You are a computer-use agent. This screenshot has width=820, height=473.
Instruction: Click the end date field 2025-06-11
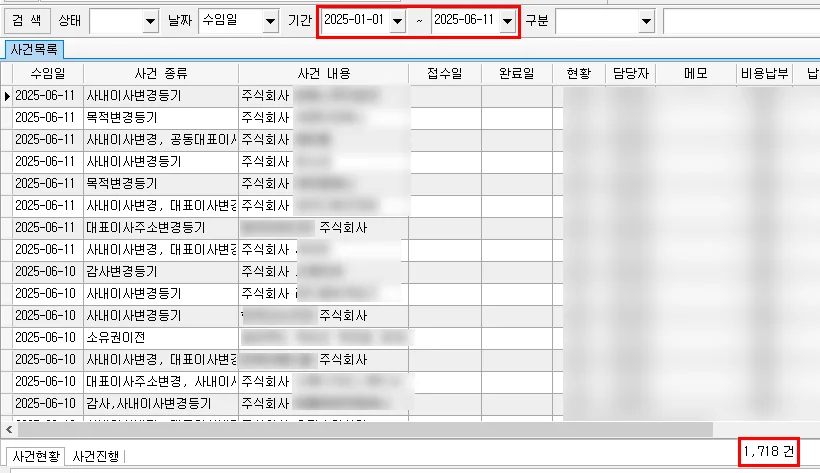click(465, 20)
